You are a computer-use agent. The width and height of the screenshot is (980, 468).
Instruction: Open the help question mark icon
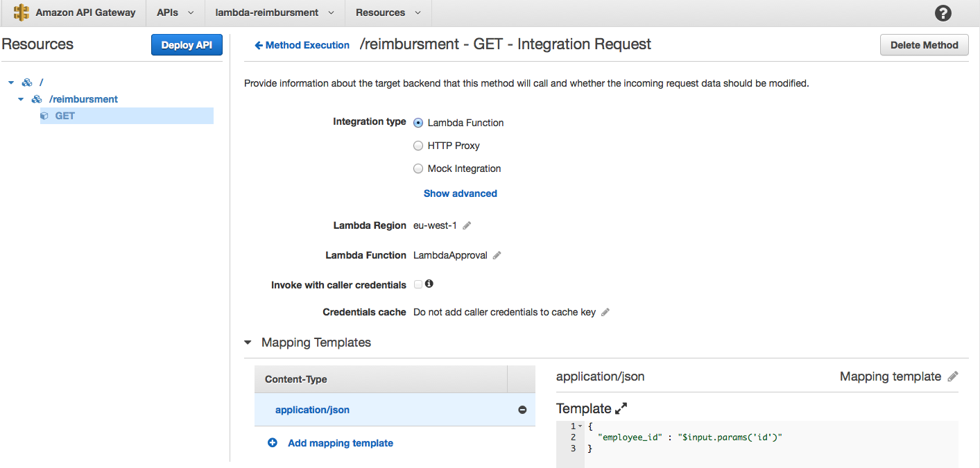point(942,12)
